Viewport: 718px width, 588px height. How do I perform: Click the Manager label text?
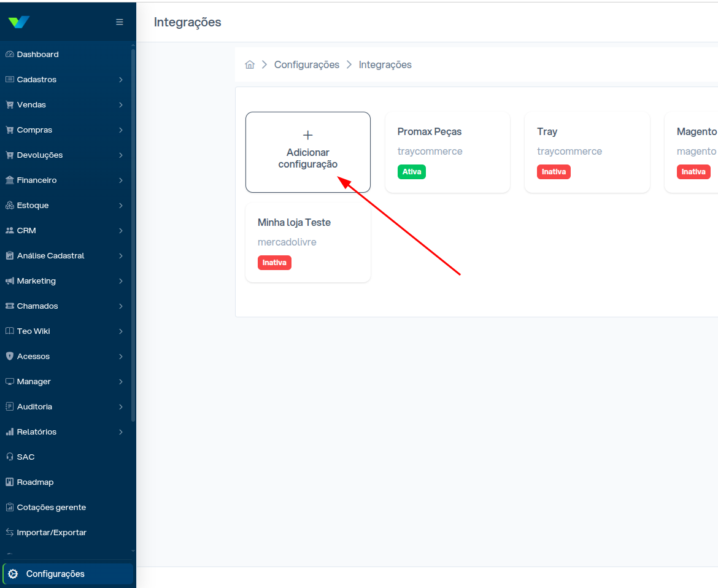click(34, 382)
